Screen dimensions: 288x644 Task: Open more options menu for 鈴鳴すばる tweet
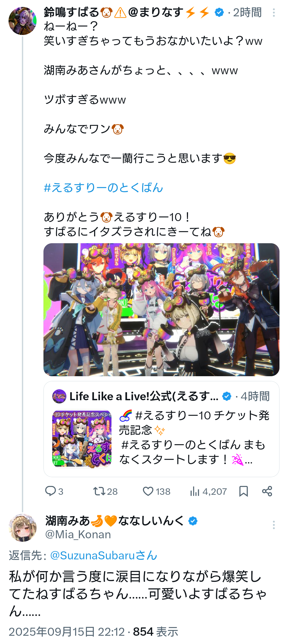(x=274, y=13)
